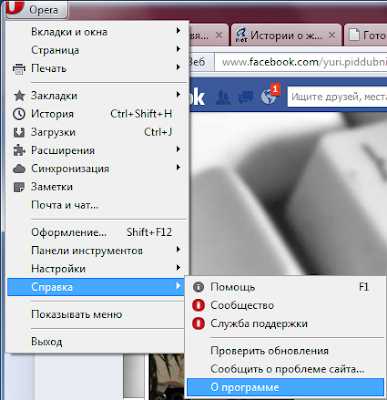387x400 pixels.
Task: Select Сообщить о проблеме сайта...
Action: click(285, 369)
